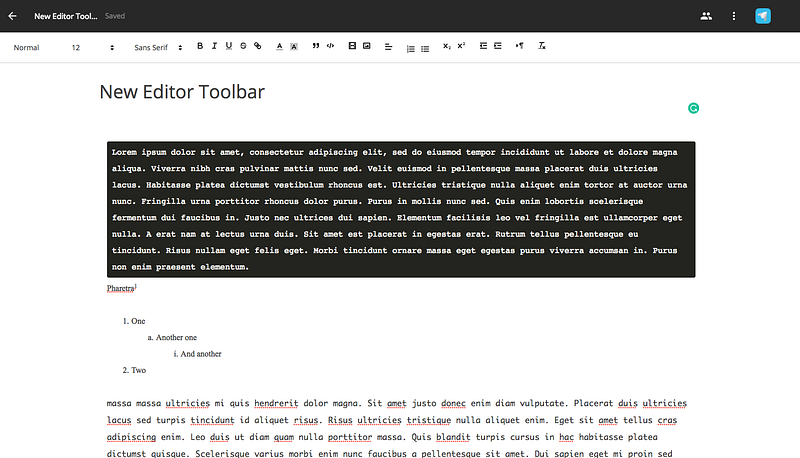Toggle blockquote formatting
This screenshot has height=458, width=800.
316,46
